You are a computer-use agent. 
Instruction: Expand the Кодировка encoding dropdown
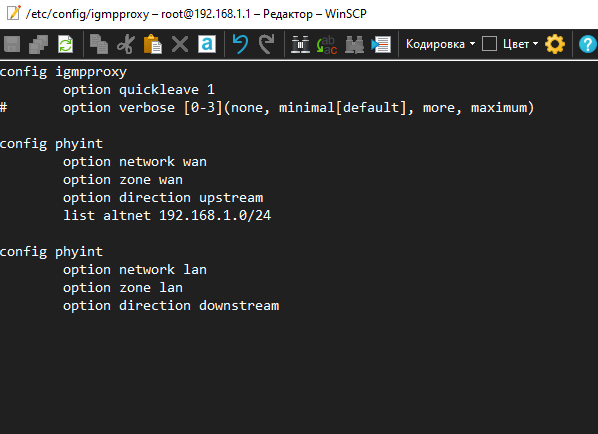440,44
